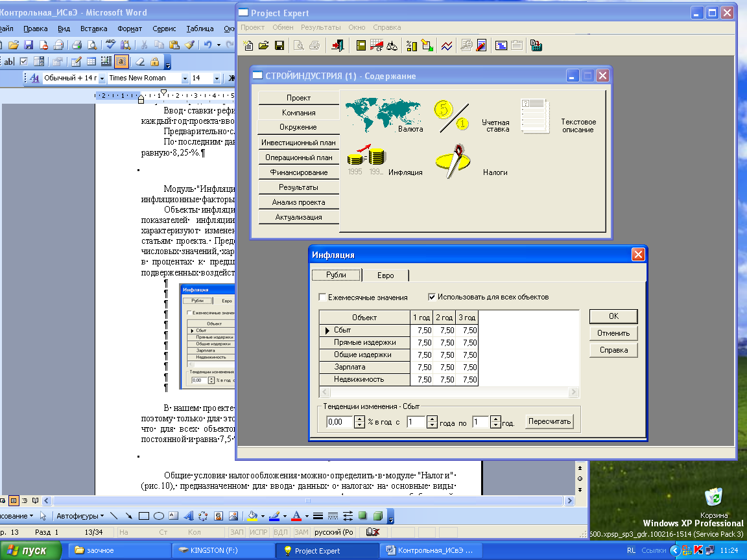
Task: Open the Вставка menu in Word
Action: pyautogui.click(x=93, y=29)
